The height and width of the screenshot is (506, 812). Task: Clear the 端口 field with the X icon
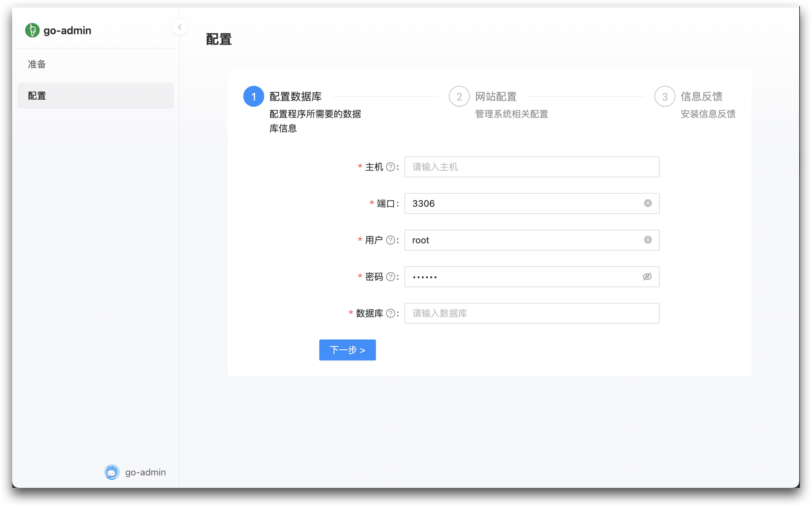pyautogui.click(x=647, y=203)
